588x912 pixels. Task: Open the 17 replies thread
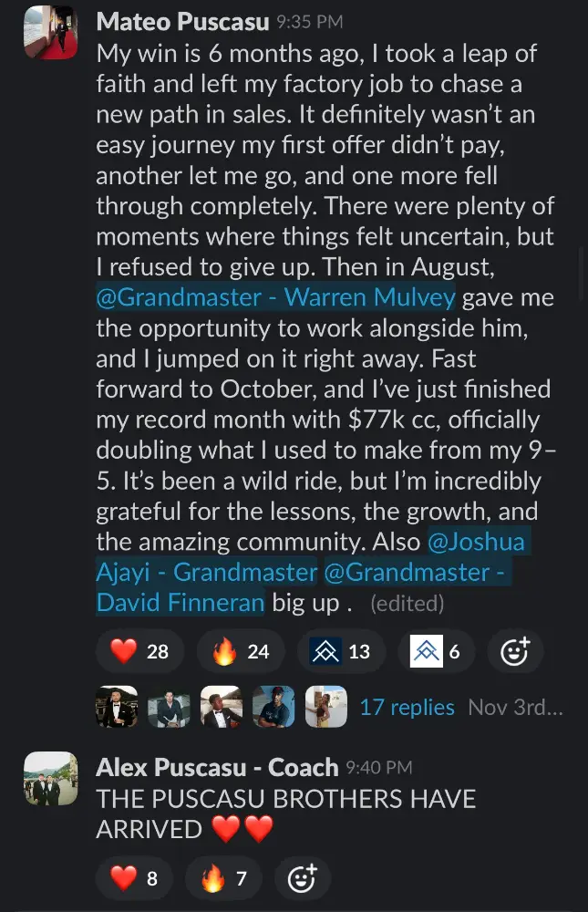click(x=407, y=707)
